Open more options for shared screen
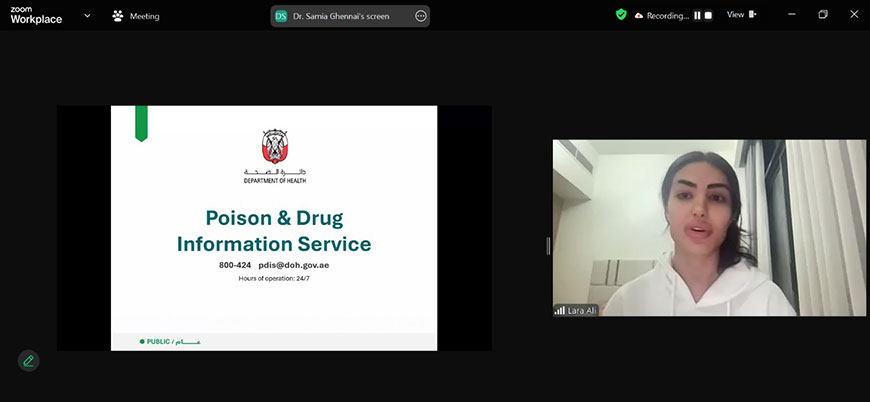The image size is (870, 402). [421, 16]
